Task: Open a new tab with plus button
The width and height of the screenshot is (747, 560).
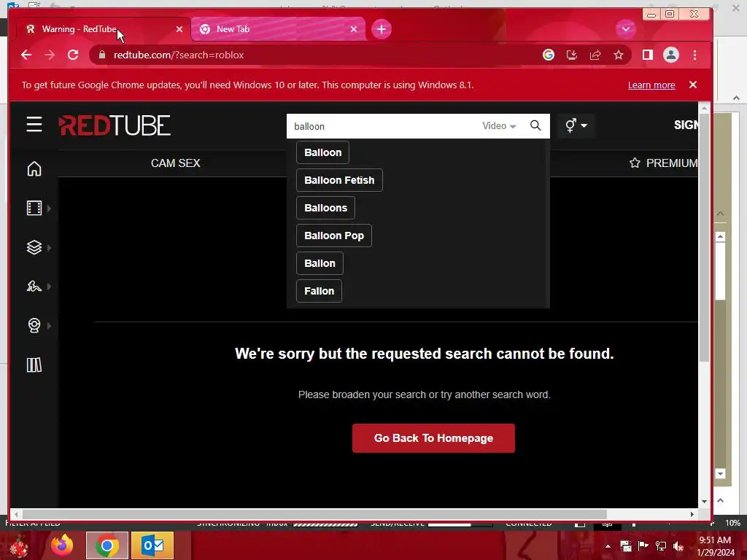Action: coord(381,29)
